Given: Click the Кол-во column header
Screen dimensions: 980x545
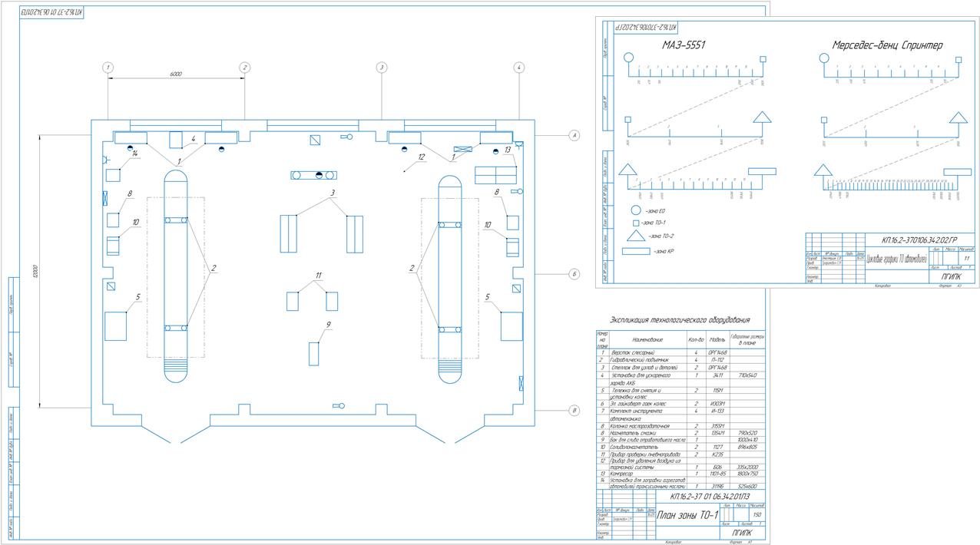Looking at the screenshot, I should 696,339.
